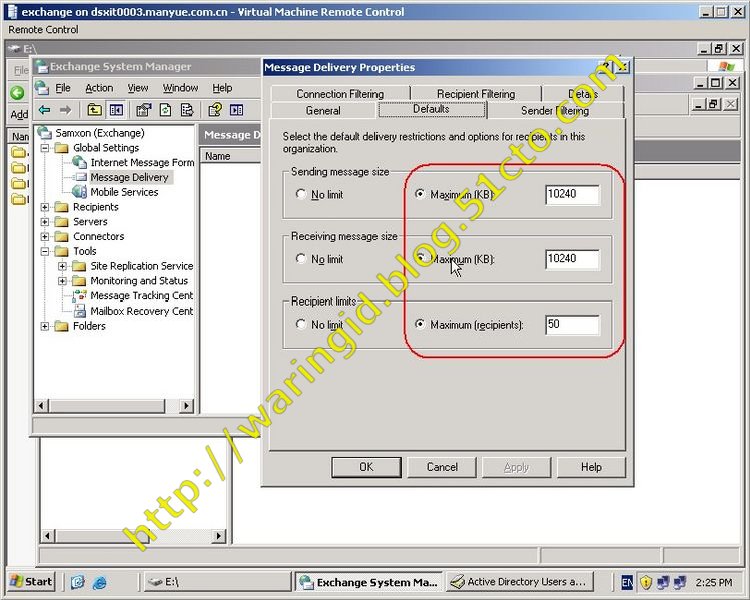Collapse the Global Settings tree node
The height and width of the screenshot is (600, 750).
pyautogui.click(x=45, y=148)
